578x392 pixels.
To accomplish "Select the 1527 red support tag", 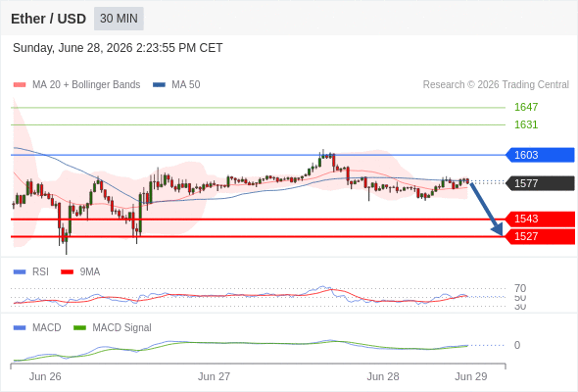I will click(x=540, y=236).
